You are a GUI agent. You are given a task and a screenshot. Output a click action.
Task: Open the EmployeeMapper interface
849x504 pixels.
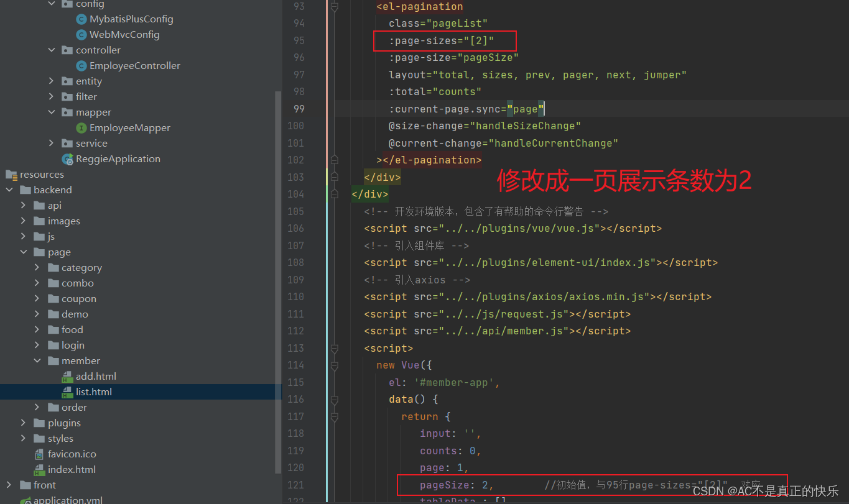click(130, 128)
